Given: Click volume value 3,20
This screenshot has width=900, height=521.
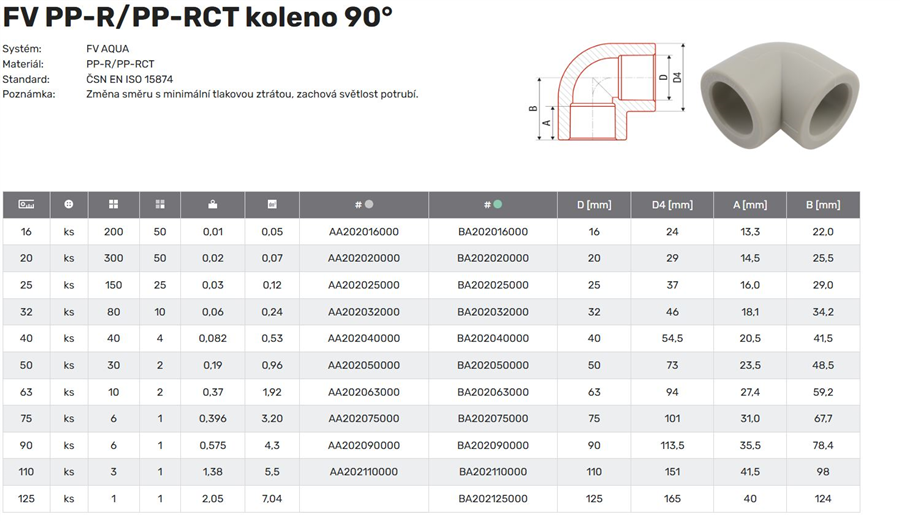Looking at the screenshot, I should pos(272,418).
